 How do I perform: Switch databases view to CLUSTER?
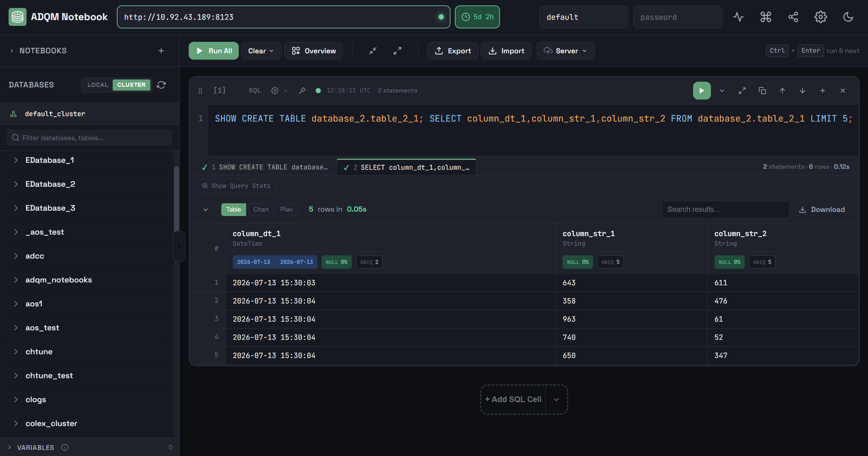tap(131, 85)
